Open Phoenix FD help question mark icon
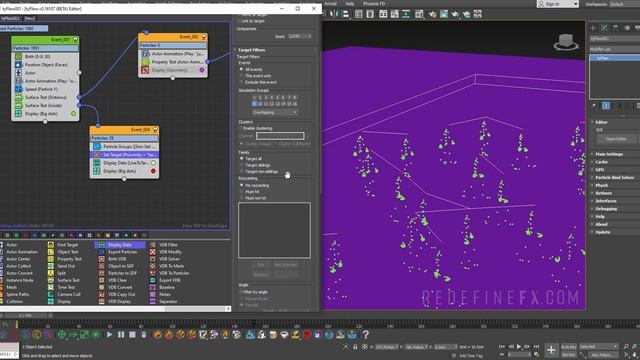Screen dimensions: 640x360 (365, 335)
